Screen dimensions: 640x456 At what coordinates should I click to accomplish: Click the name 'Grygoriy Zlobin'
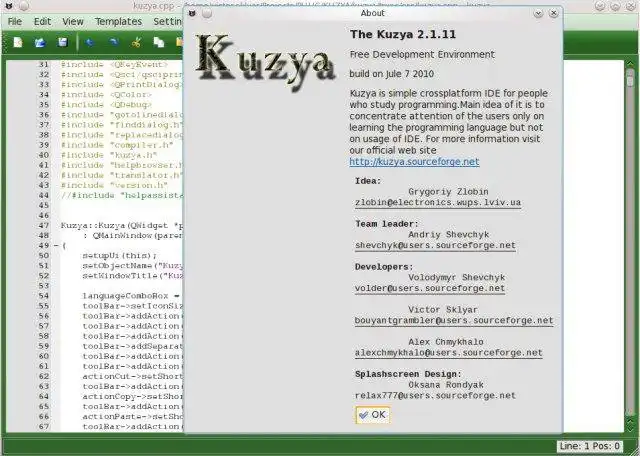click(448, 191)
